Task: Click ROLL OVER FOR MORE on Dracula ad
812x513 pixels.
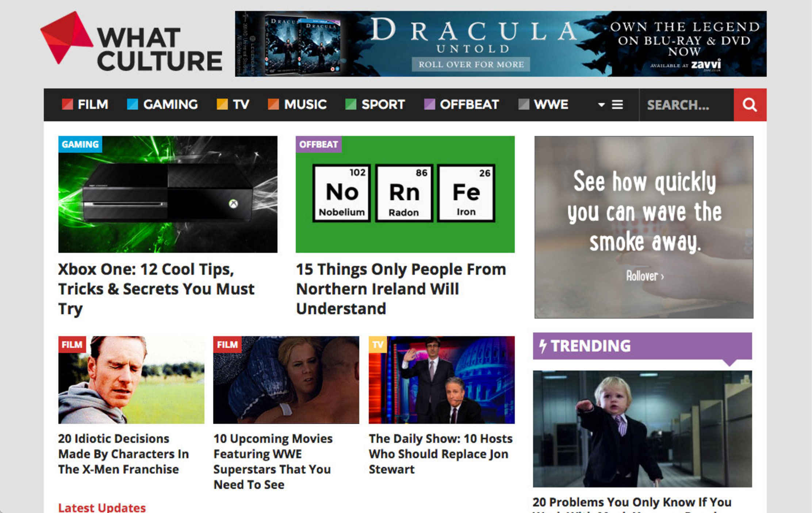Action: (x=471, y=65)
